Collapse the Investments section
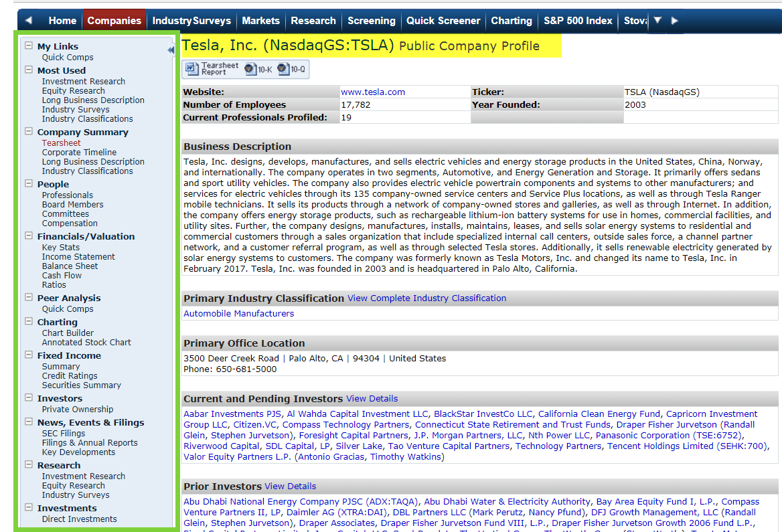782x532 pixels. (x=29, y=507)
